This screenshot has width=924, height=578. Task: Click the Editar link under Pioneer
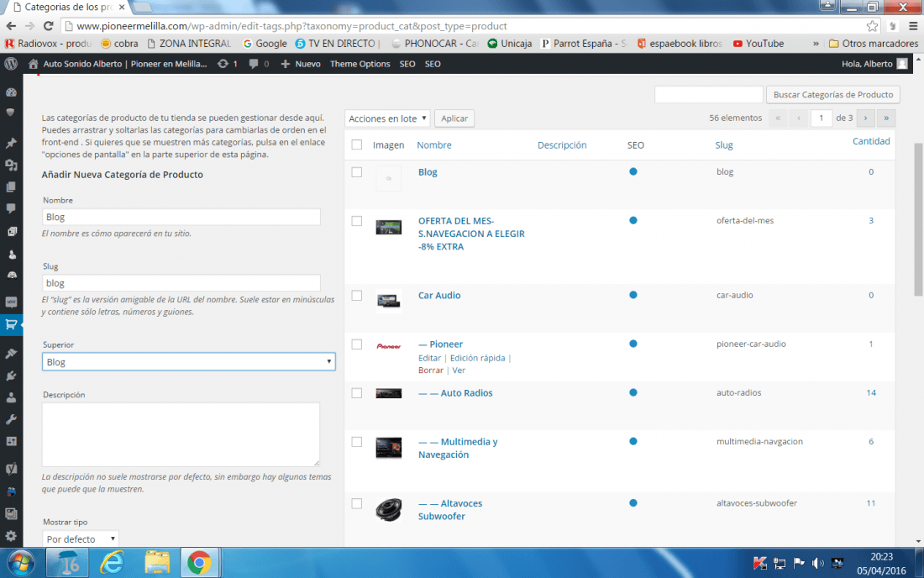tap(429, 358)
